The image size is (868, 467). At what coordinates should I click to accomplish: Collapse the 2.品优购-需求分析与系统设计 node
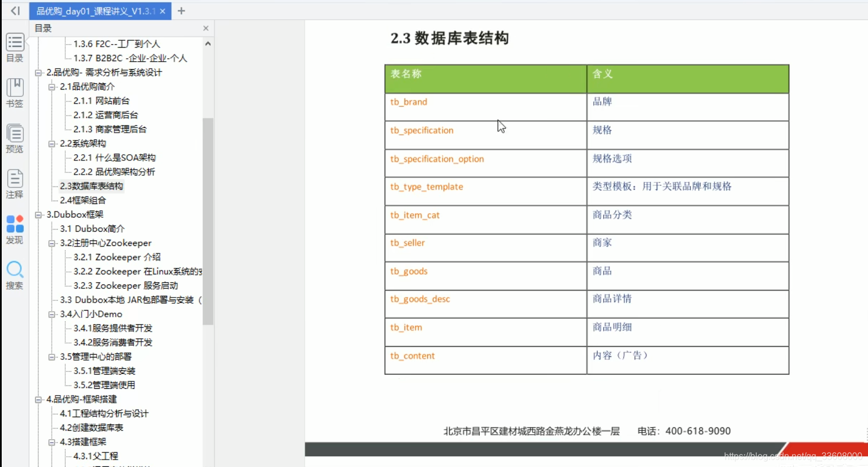(x=39, y=73)
